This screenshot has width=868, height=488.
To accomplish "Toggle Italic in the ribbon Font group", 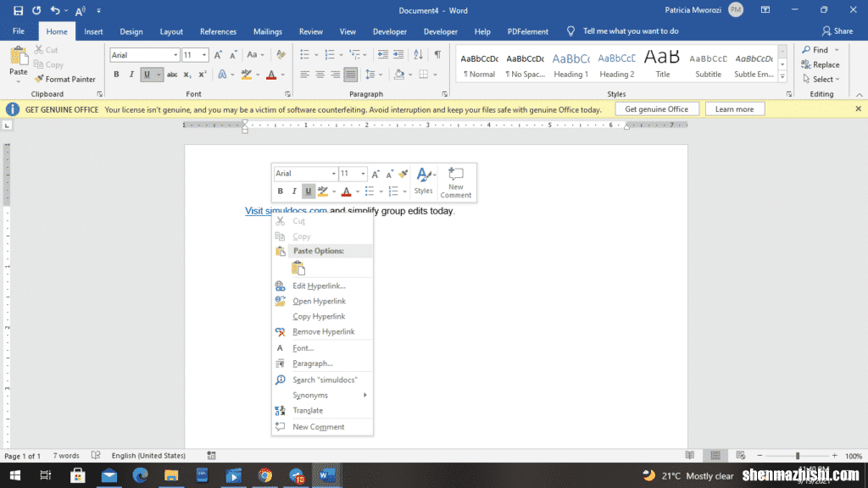I will click(131, 75).
